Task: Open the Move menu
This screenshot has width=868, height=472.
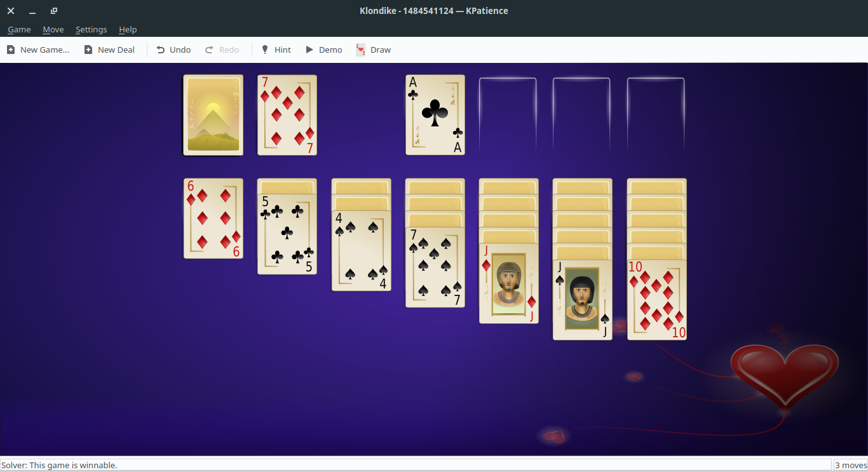Action: [53, 29]
